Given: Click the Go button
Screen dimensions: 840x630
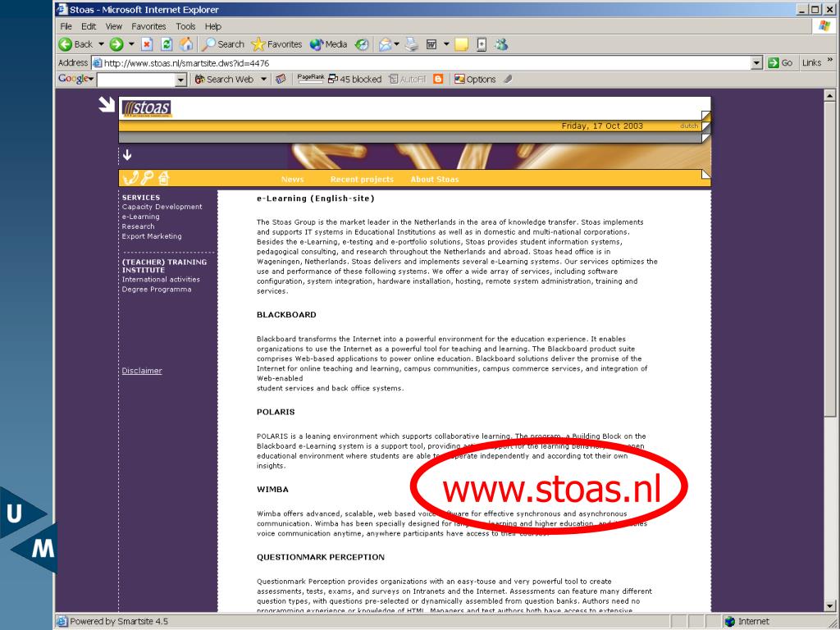Looking at the screenshot, I should (x=780, y=63).
